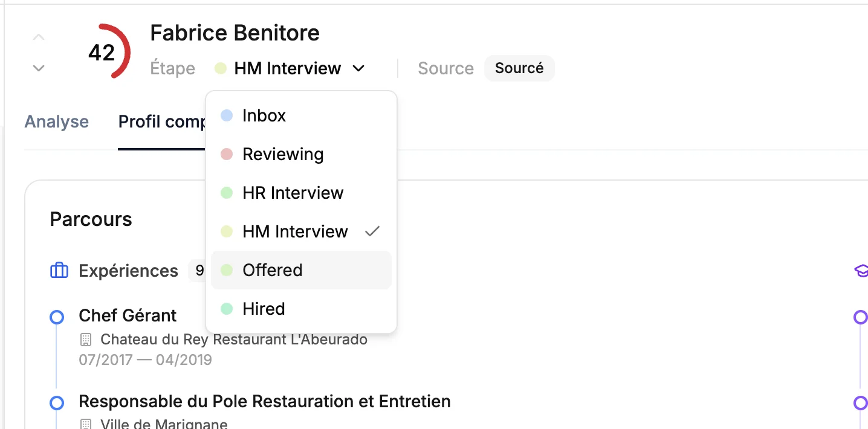Click the timeline circle beside Responsable du Pole
The height and width of the screenshot is (429, 868).
pyautogui.click(x=57, y=402)
